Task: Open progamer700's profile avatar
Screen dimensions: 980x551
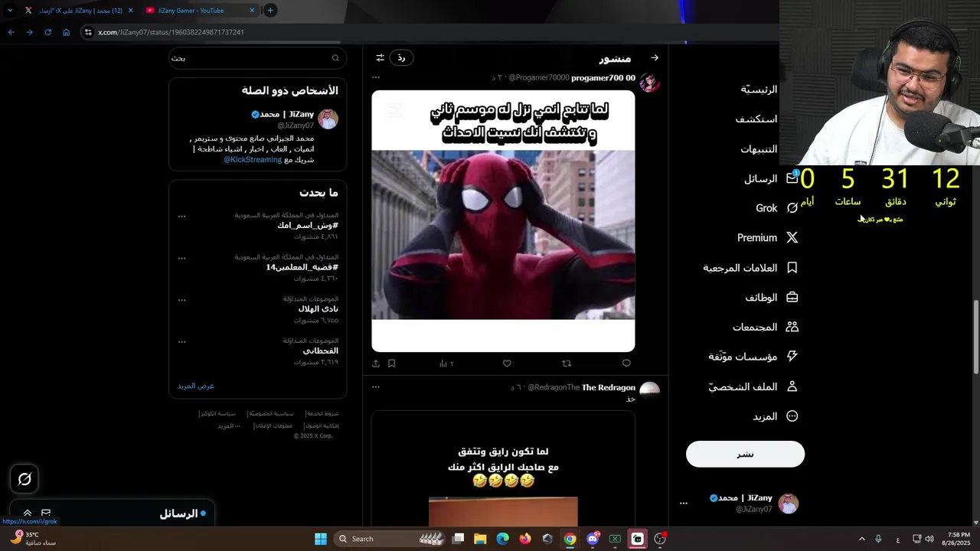Action: (x=650, y=83)
